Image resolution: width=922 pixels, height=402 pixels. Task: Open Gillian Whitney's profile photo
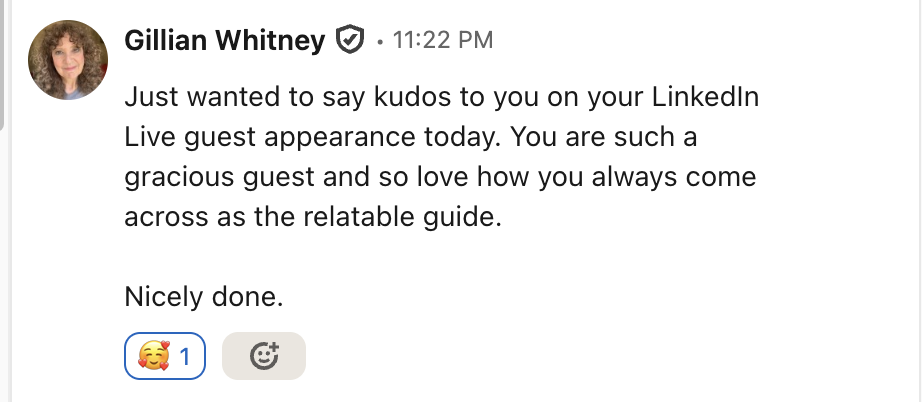coord(68,58)
